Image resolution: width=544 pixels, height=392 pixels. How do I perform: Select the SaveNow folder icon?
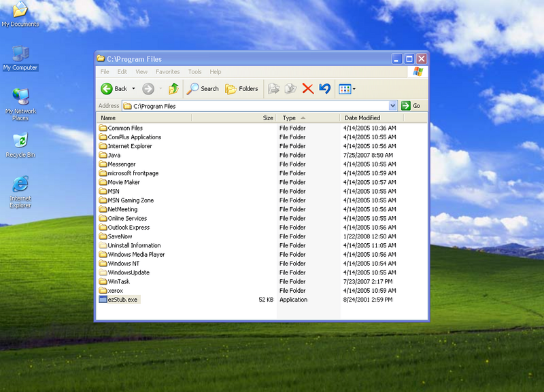coord(103,236)
